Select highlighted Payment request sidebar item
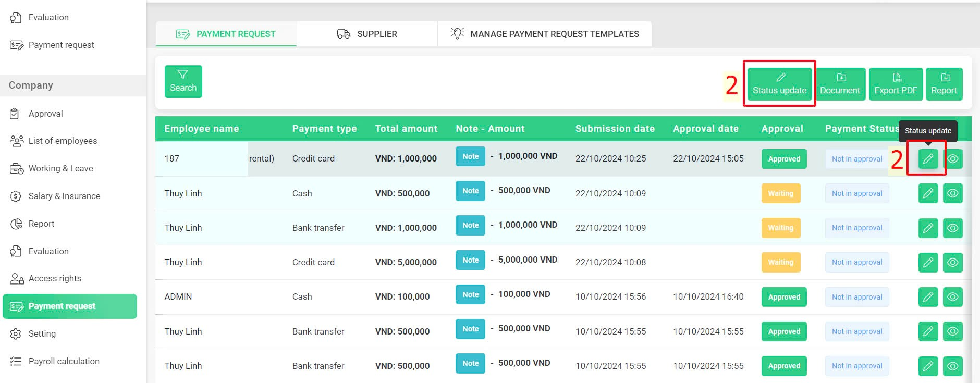This screenshot has height=383, width=980. point(70,306)
